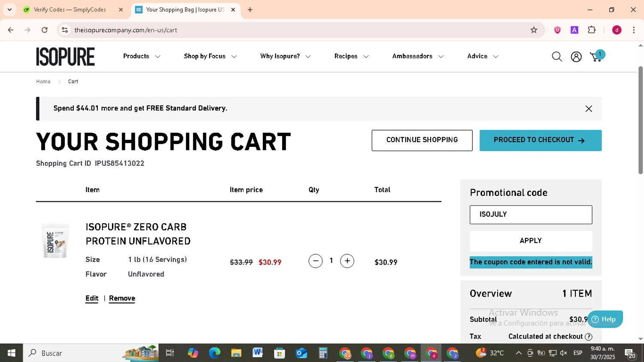Open the Windows Start menu
The height and width of the screenshot is (362, 644).
point(11,353)
